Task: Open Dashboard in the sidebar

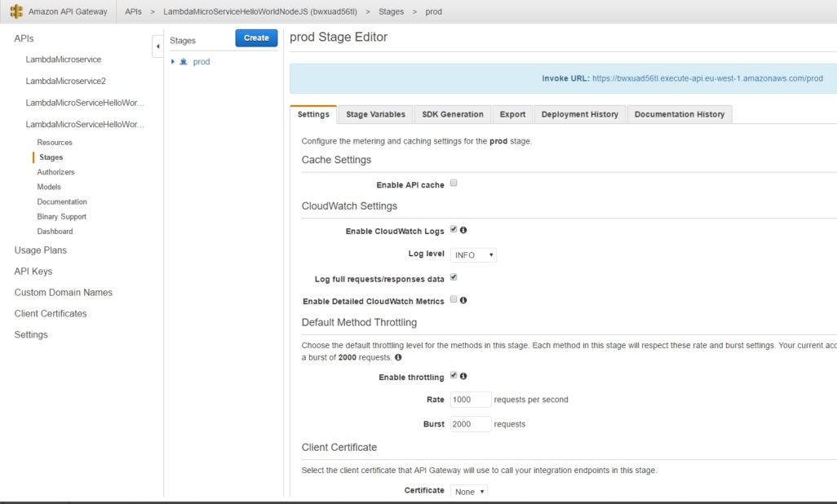Action: 55,232
